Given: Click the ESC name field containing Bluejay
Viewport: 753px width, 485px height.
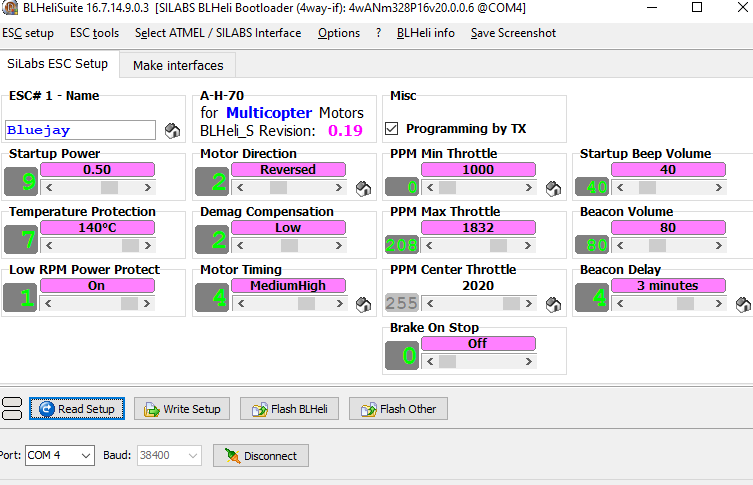Looking at the screenshot, I should [x=81, y=130].
